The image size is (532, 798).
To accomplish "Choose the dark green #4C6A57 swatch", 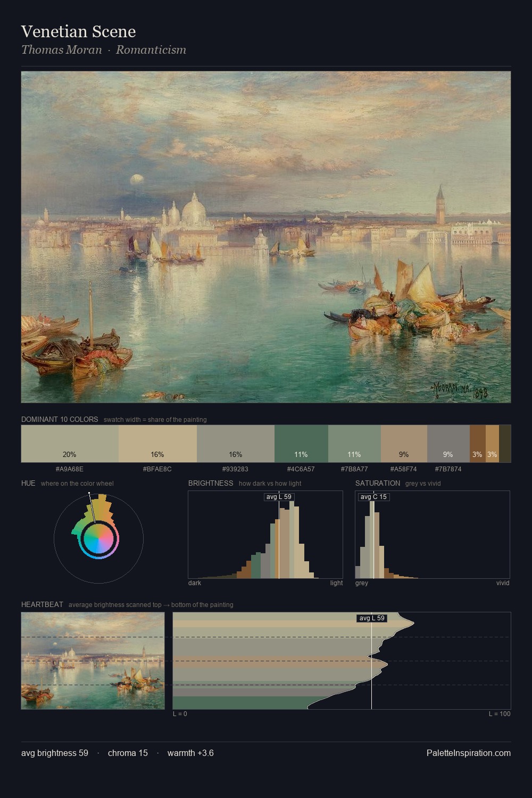I will (x=301, y=443).
